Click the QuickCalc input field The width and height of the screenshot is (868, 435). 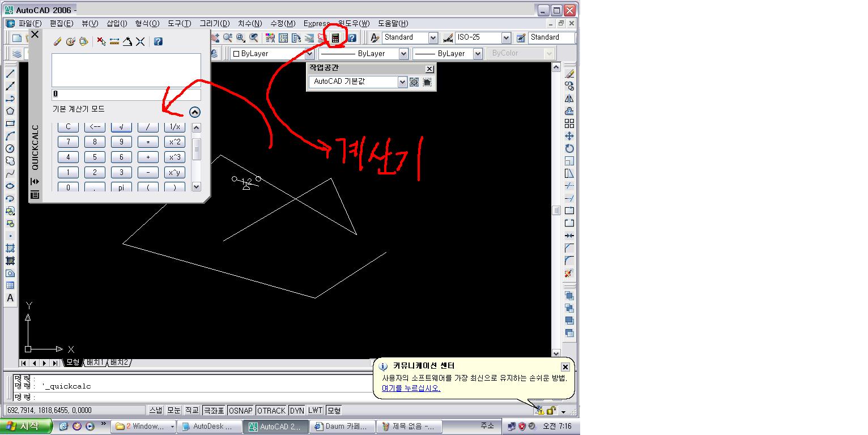pos(126,94)
